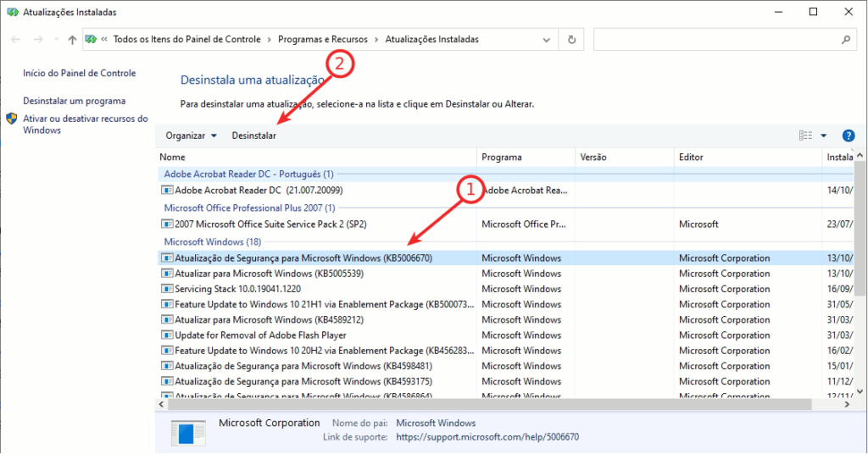The height and width of the screenshot is (454, 868).
Task: Click the Desinstalar toolbar button
Action: (x=253, y=136)
